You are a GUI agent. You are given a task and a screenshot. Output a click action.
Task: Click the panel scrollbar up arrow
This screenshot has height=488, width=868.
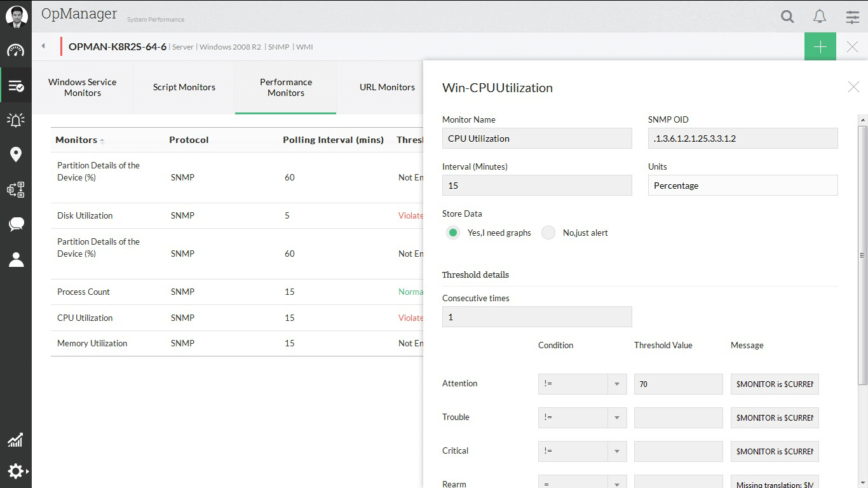[x=862, y=119]
